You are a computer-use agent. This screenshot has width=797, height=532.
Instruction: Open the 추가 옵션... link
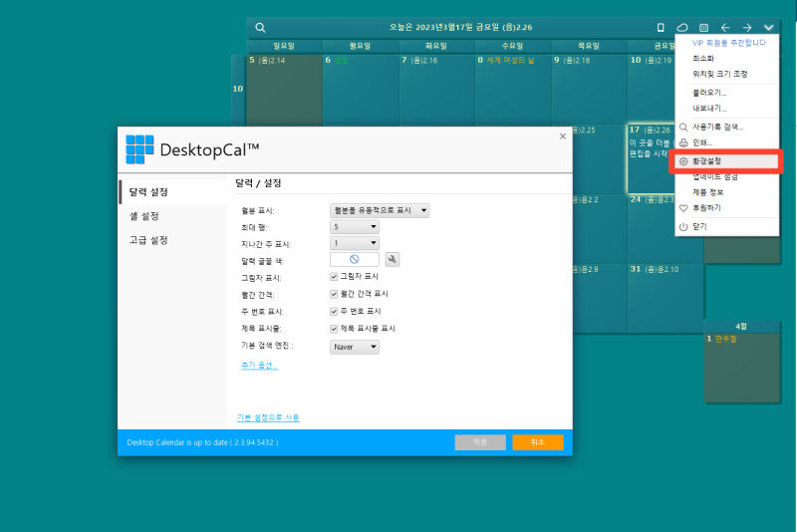[x=259, y=366]
